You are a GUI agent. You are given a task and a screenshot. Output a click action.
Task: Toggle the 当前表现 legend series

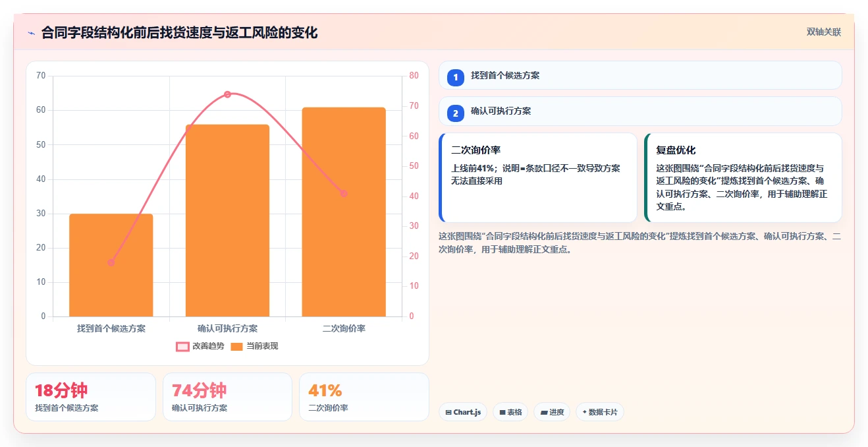[254, 346]
